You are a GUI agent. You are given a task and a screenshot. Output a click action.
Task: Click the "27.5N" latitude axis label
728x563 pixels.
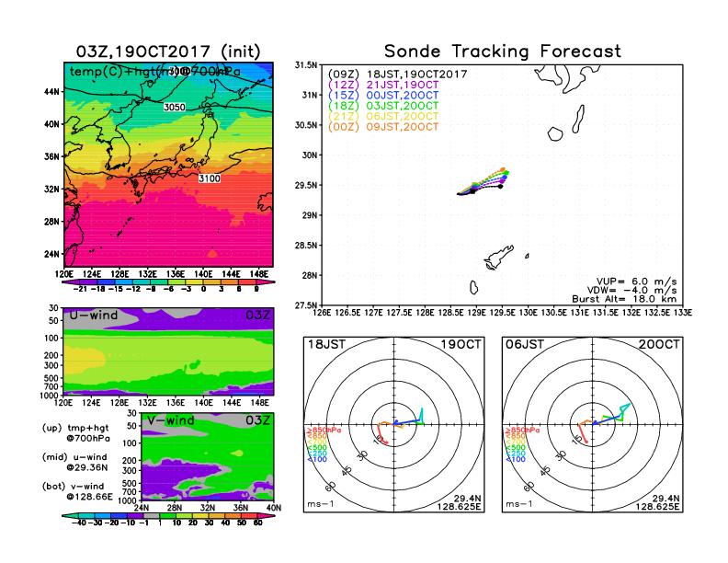click(x=306, y=305)
